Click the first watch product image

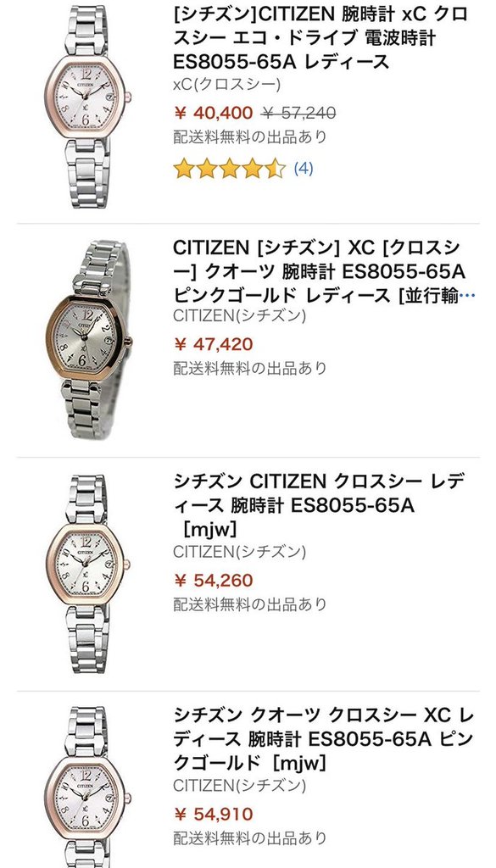pyautogui.click(x=87, y=106)
